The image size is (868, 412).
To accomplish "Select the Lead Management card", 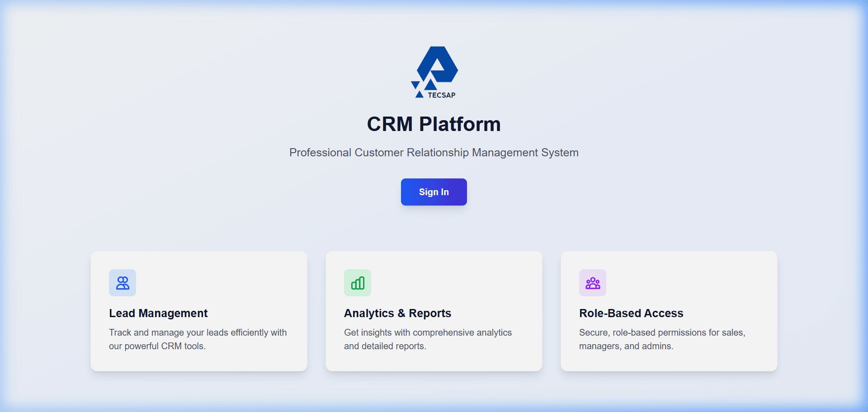I will tap(199, 311).
